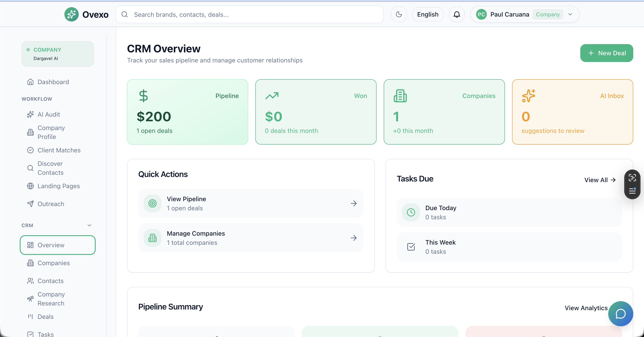Viewport: 644px width, 337px height.
Task: Open the account dropdown next to Paul Caruana
Action: (x=570, y=14)
